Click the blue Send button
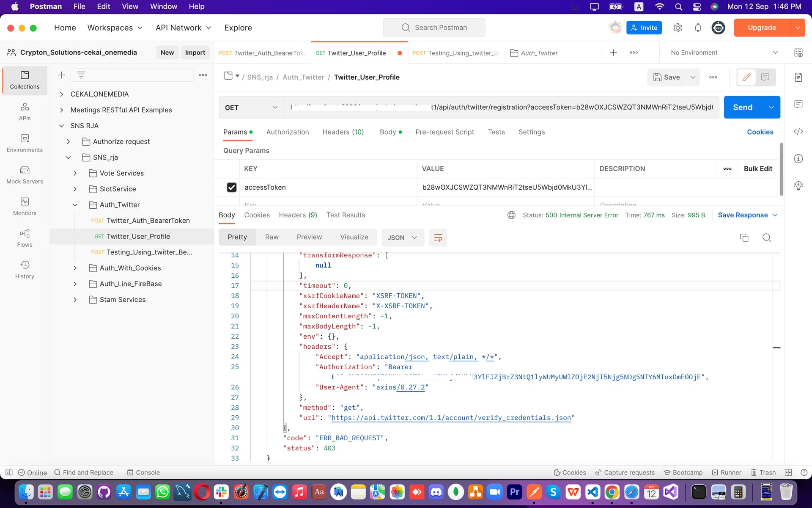The image size is (812, 508). coord(742,108)
